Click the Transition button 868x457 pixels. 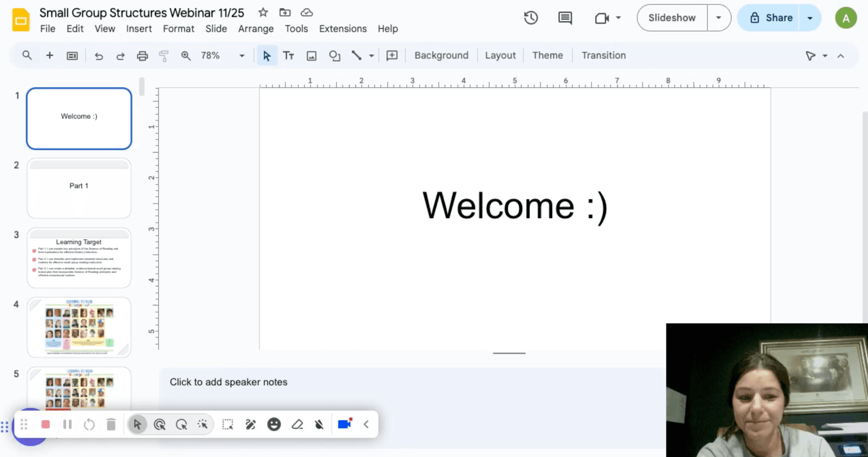tap(603, 55)
